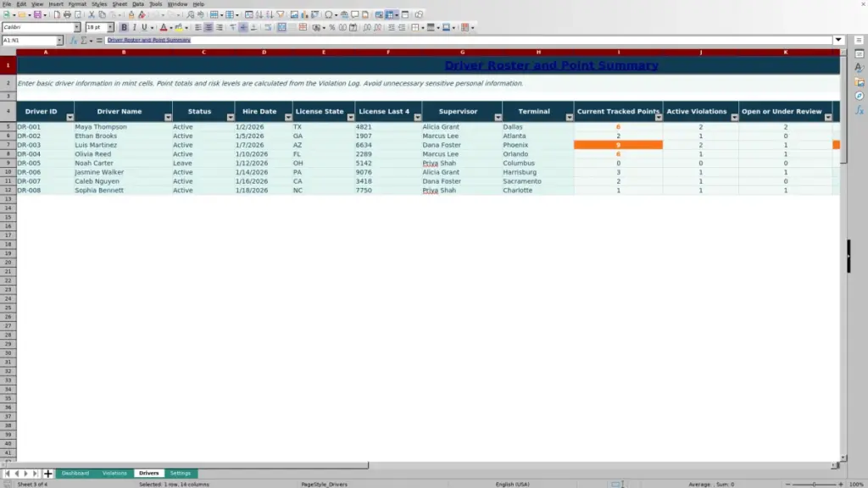Screen dimensions: 868x488
Task: Apply Percent format icon
Action: click(332, 28)
